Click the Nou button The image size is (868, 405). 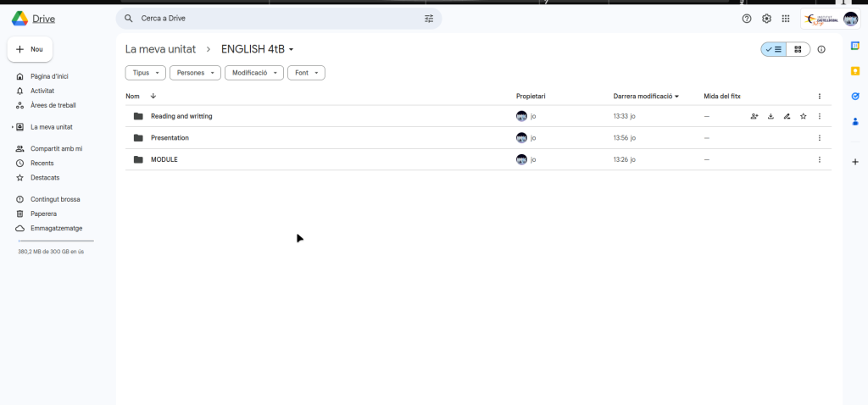[30, 49]
